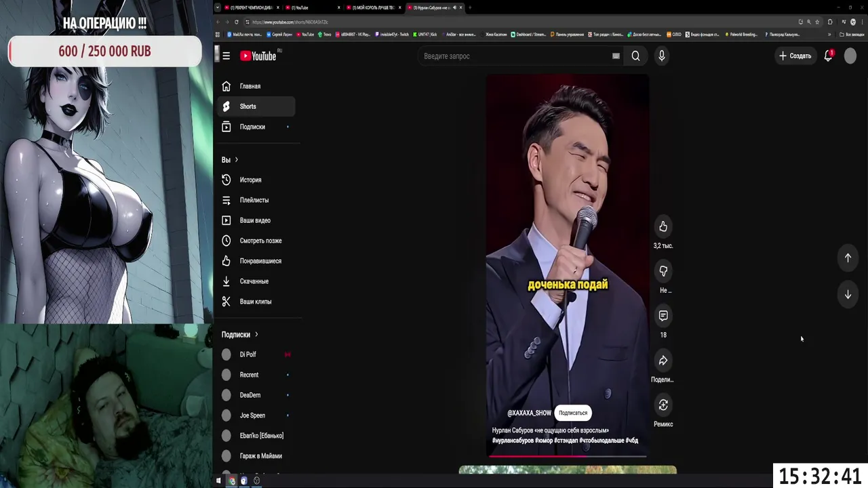Click the search magnifier button

tap(635, 56)
